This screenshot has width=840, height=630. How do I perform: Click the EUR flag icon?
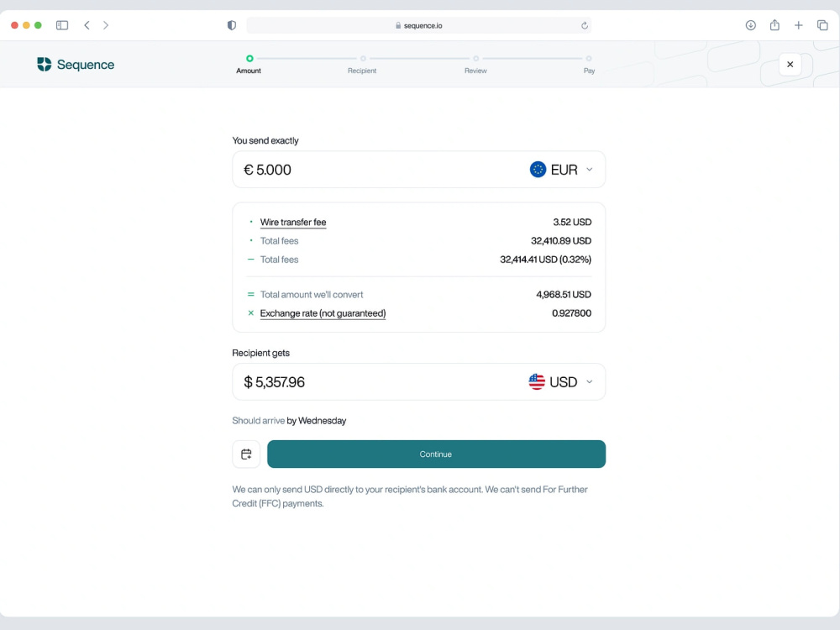tap(538, 170)
